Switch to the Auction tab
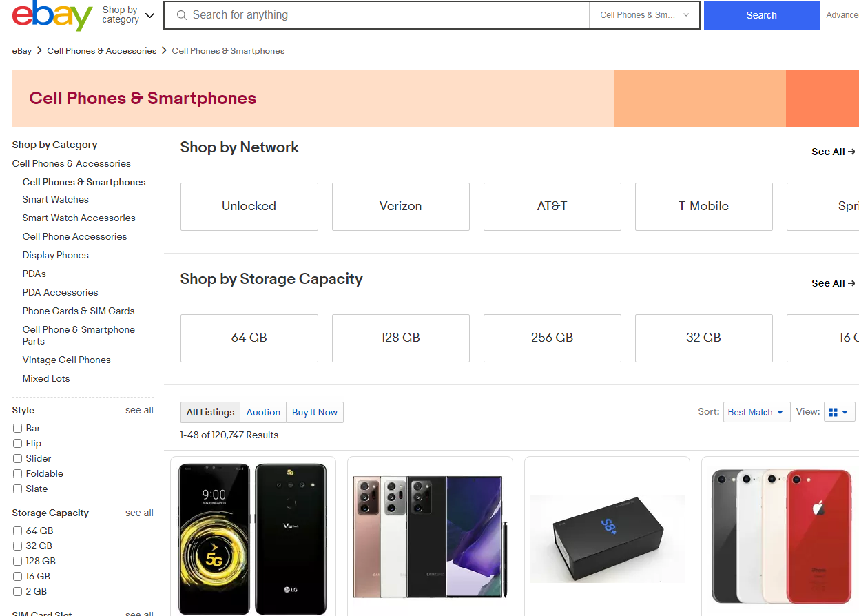 pos(263,412)
